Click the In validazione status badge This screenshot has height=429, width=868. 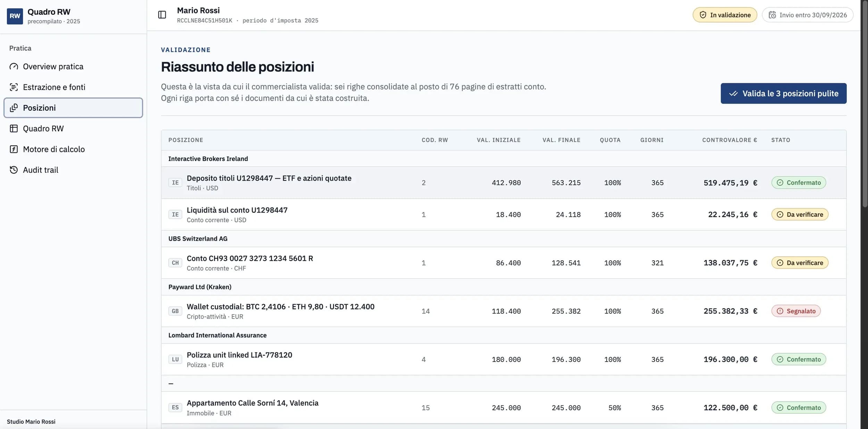[x=725, y=15]
